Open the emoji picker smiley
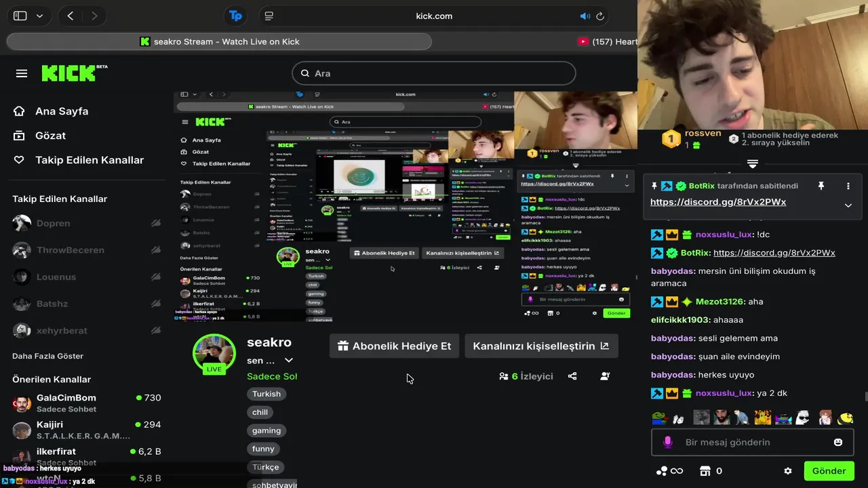Image resolution: width=868 pixels, height=488 pixels. (x=838, y=442)
